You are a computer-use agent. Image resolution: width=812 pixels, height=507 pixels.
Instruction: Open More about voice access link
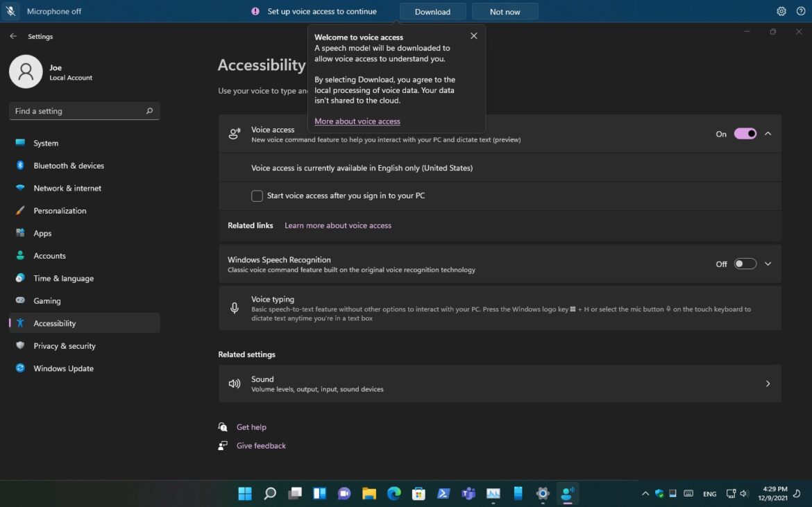(357, 121)
